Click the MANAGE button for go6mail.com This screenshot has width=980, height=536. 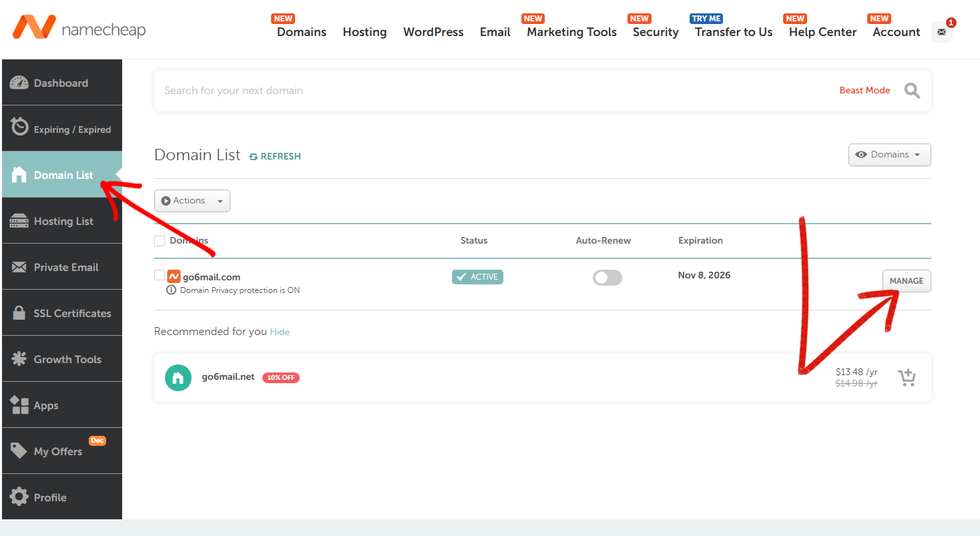[x=907, y=280]
